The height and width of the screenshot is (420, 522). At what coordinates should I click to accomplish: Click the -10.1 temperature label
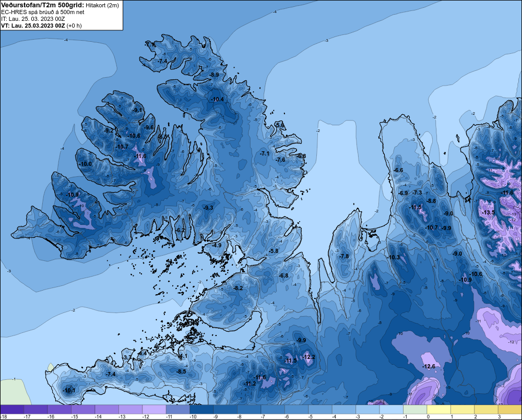69,390
